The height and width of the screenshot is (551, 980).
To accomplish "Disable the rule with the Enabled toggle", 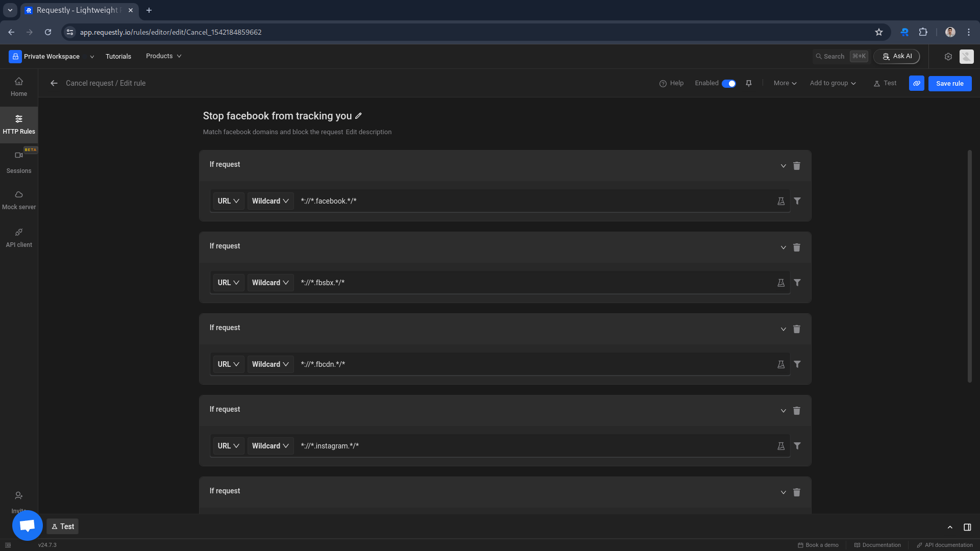I will (x=729, y=83).
